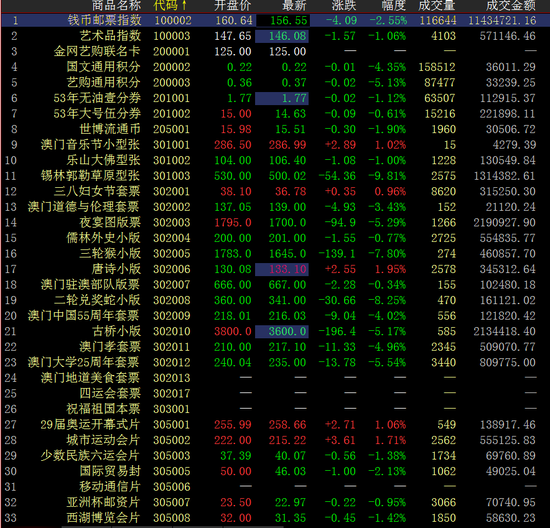Click change value +3.61
550x528 pixels.
(340, 440)
